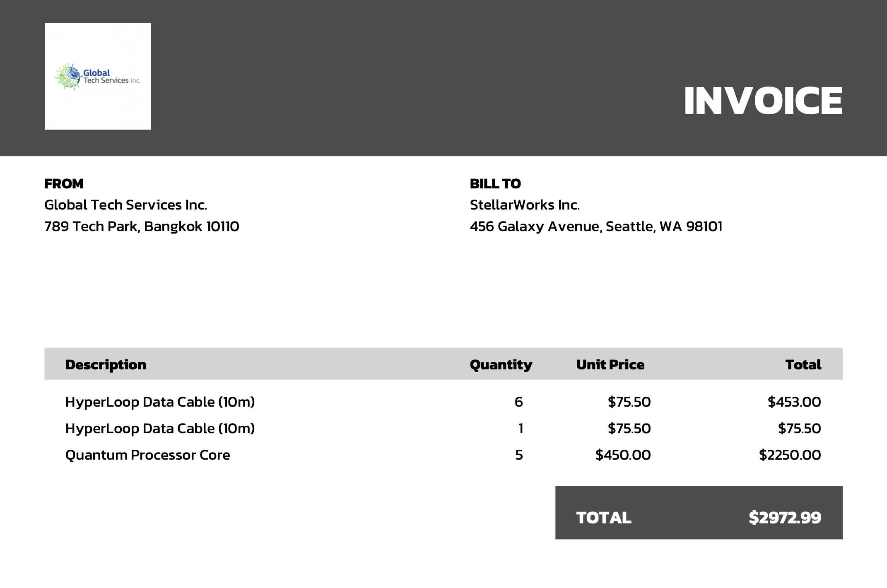The height and width of the screenshot is (588, 887).
Task: Click the BILL TO section label
Action: tap(495, 183)
